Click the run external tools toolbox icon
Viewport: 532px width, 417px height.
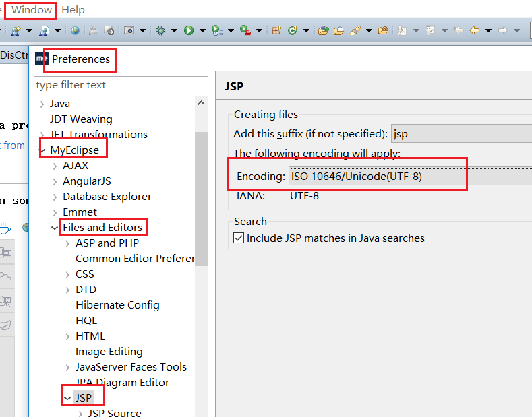(245, 31)
